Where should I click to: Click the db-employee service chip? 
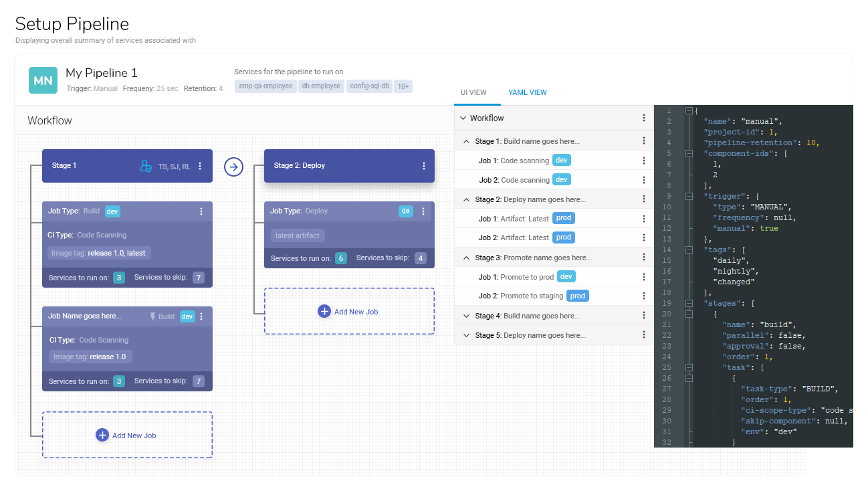pyautogui.click(x=322, y=86)
